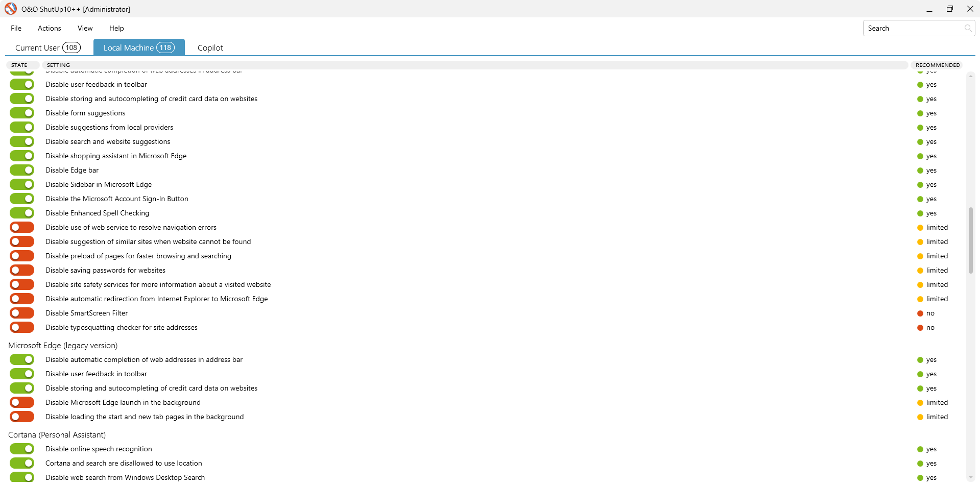Click the vertical scrollbar thumb
Screen dimensions: 980x486
click(971, 240)
